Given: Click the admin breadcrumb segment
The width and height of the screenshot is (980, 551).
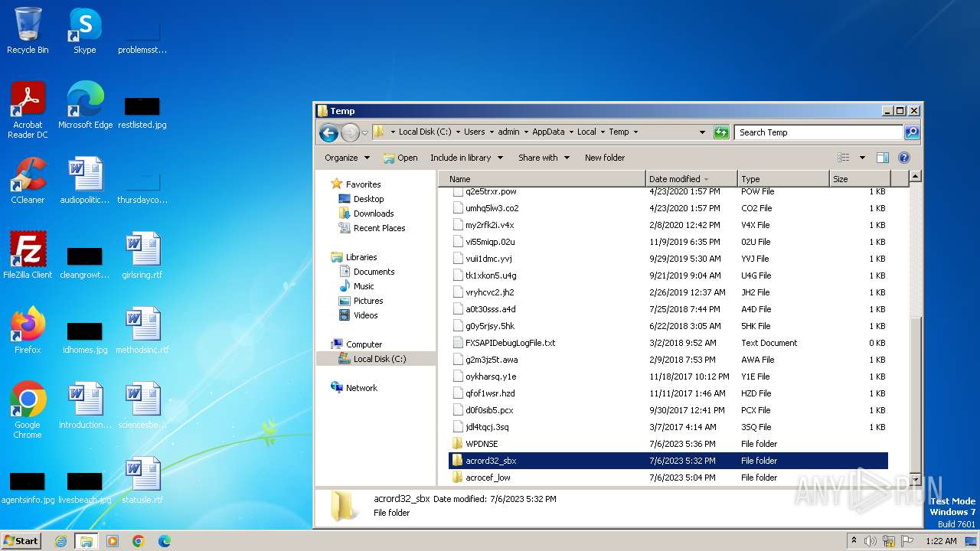Looking at the screenshot, I should [508, 132].
